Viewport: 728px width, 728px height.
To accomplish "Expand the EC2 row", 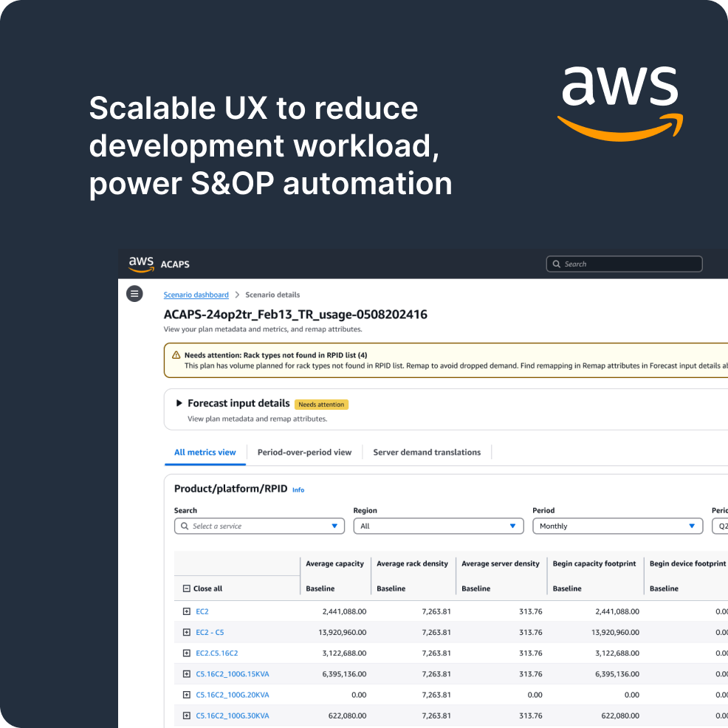I will pos(187,611).
